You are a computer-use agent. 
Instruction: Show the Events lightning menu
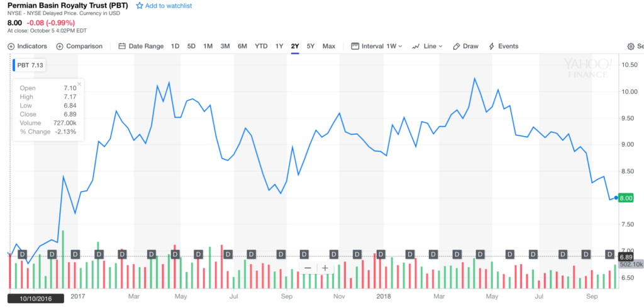[x=503, y=46]
